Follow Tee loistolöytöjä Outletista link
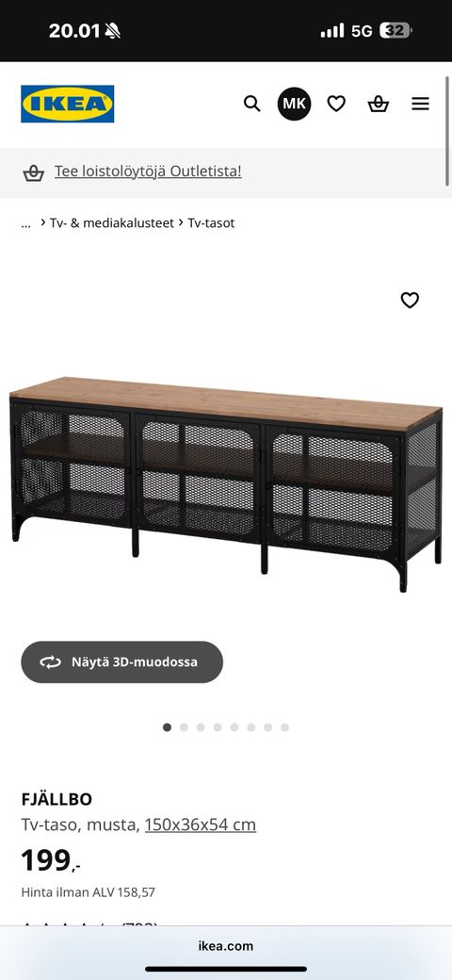452x980 pixels. [x=148, y=171]
